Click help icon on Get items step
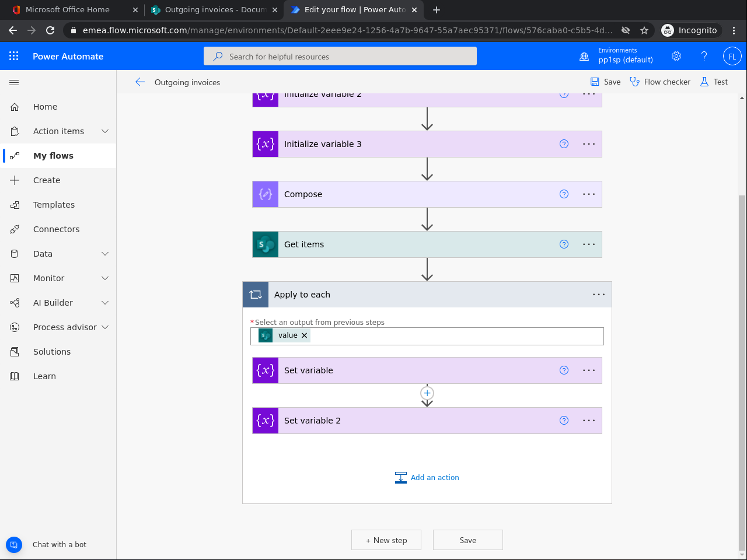 [x=564, y=244]
